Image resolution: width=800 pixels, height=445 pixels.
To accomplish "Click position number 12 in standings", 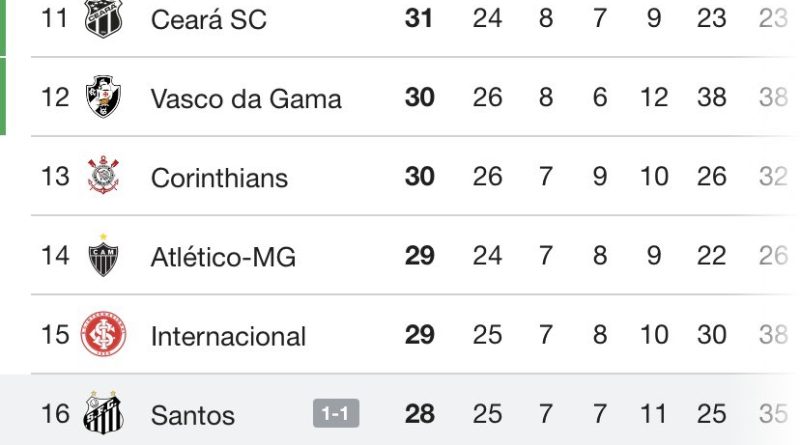I will click(x=55, y=97).
